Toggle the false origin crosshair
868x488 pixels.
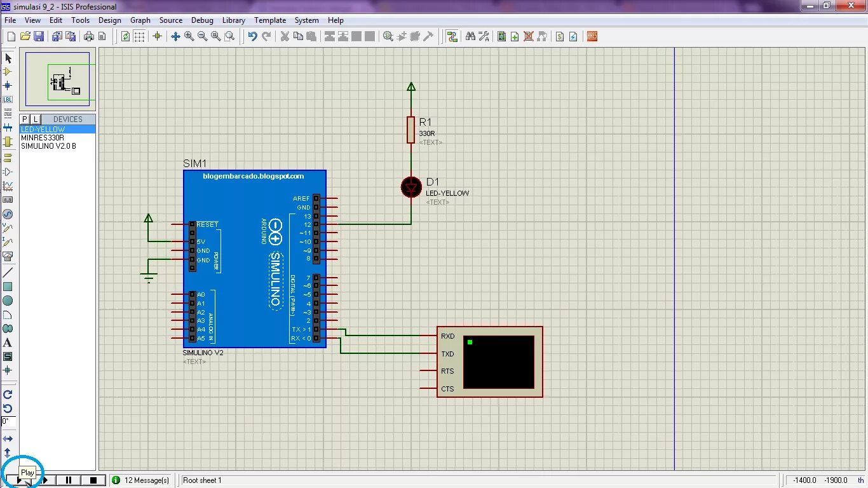[x=157, y=36]
